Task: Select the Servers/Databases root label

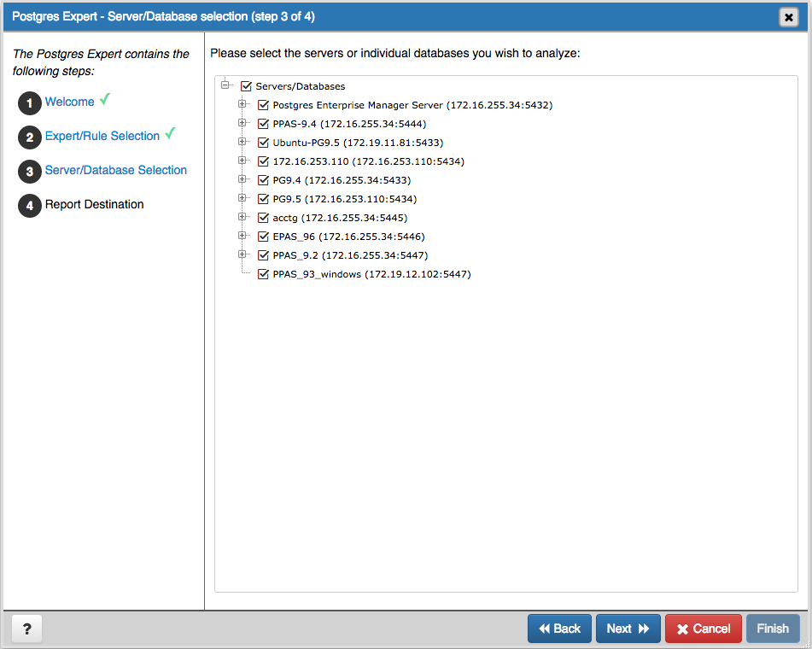Action: tap(301, 86)
